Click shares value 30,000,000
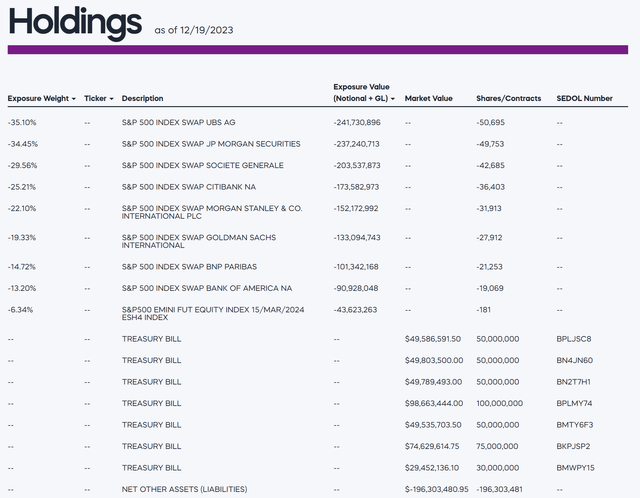 coord(498,468)
